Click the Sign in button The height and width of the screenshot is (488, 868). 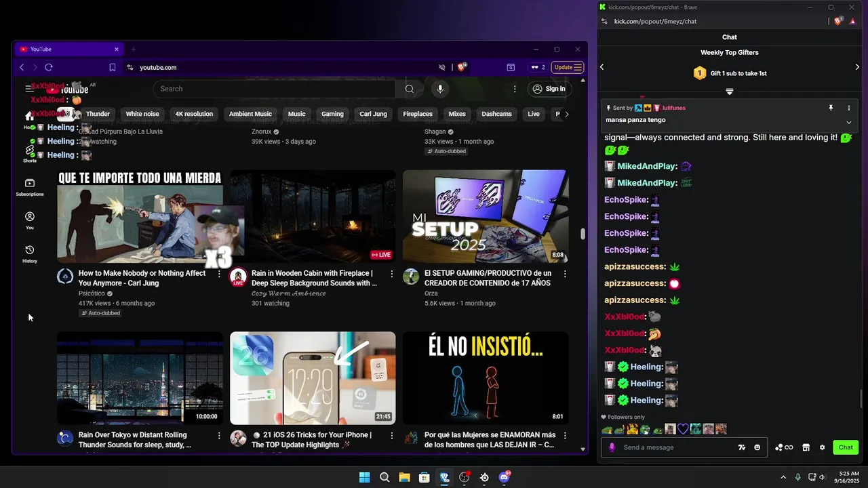(549, 89)
